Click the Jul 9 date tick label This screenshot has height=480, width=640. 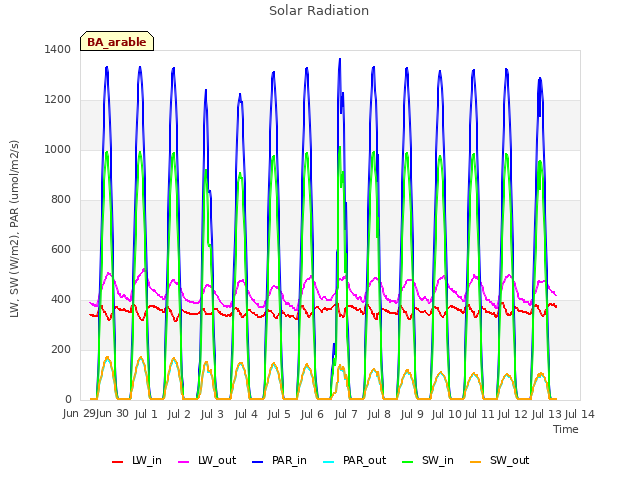tap(412, 414)
